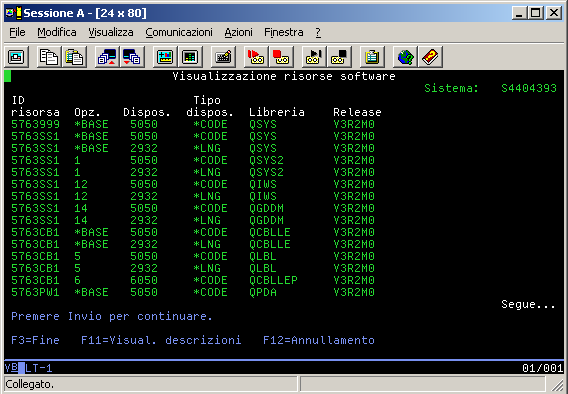Click the F3=Fine function key text

tap(35, 340)
